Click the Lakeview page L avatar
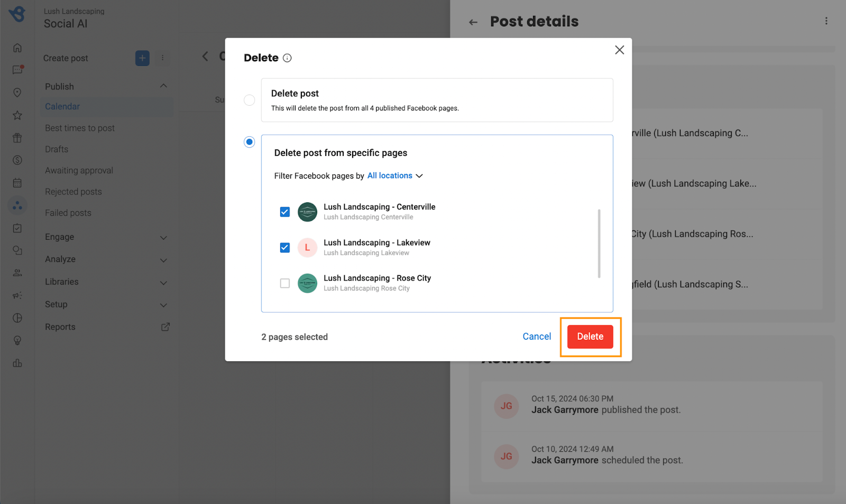 307,248
